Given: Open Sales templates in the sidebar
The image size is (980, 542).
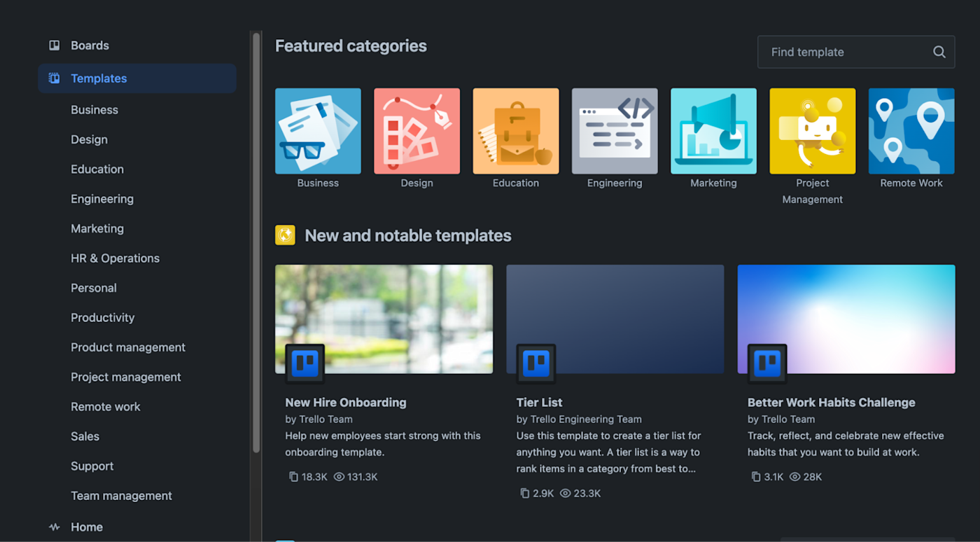Looking at the screenshot, I should (85, 436).
